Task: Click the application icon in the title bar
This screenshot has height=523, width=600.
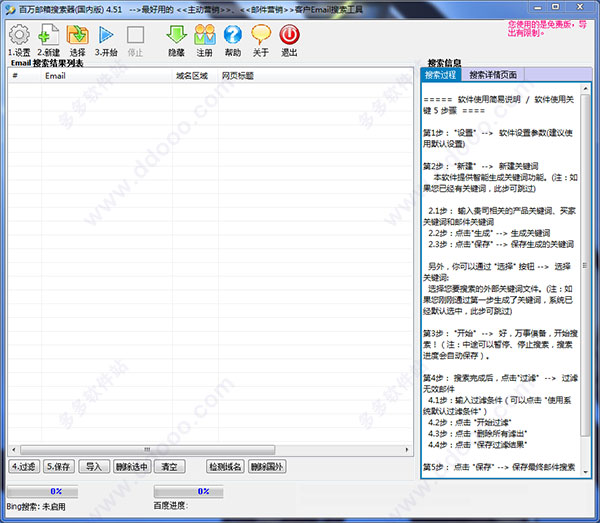Action: [x=11, y=10]
